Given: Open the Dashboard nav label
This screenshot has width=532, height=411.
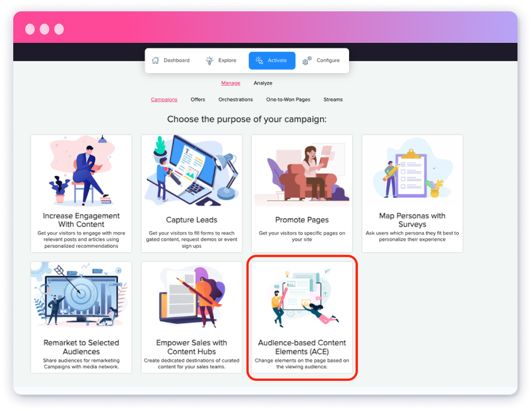Looking at the screenshot, I should 177,61.
